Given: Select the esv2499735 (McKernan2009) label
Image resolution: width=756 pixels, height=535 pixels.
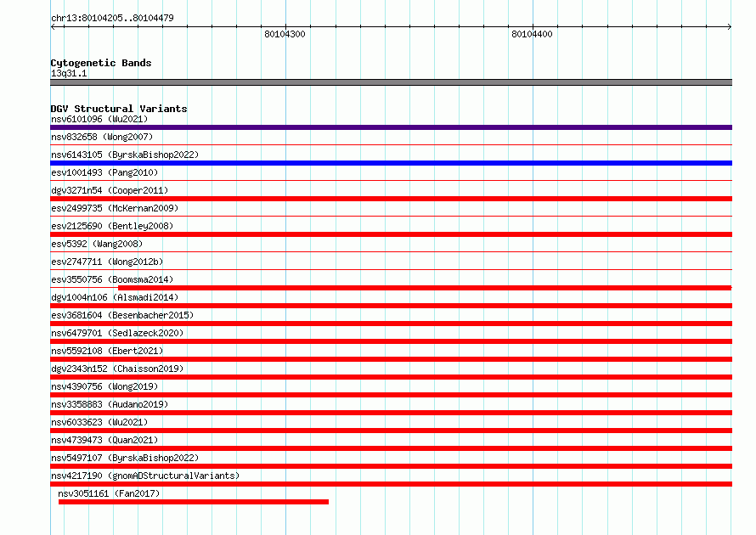Looking at the screenshot, I should pyautogui.click(x=115, y=208).
